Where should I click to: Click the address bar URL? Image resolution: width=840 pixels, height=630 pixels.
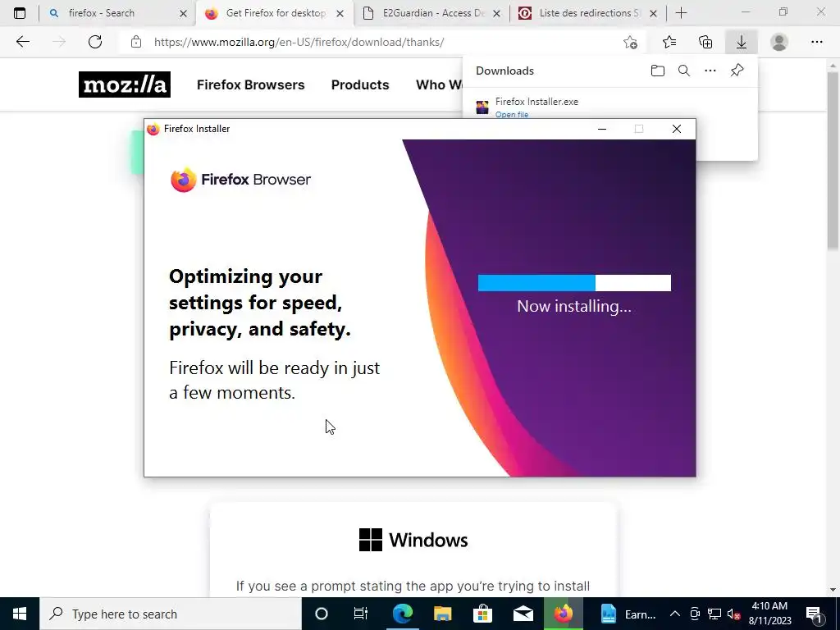[x=299, y=42]
